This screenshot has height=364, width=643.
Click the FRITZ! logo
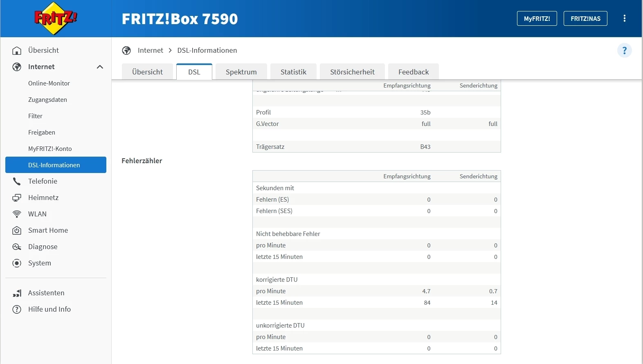click(x=56, y=18)
